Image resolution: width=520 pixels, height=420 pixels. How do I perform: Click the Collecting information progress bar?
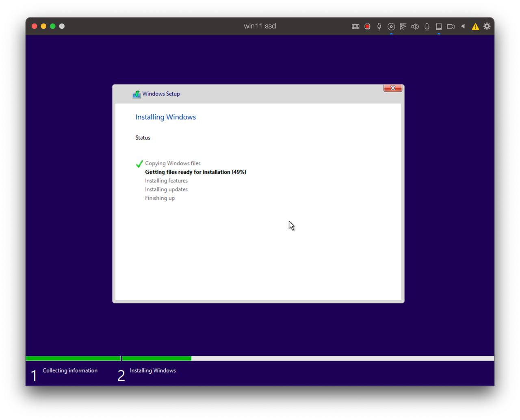[73, 358]
